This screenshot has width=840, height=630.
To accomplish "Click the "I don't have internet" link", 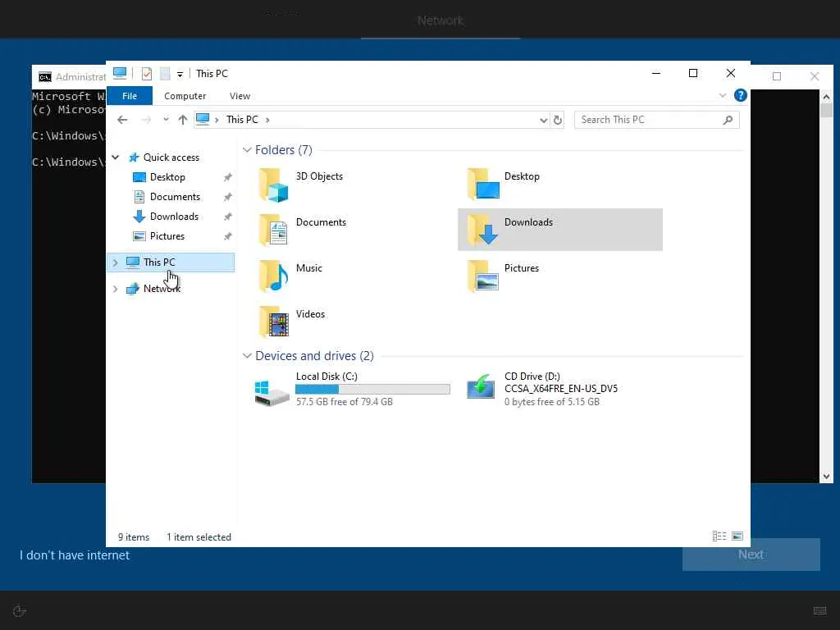I will [75, 555].
